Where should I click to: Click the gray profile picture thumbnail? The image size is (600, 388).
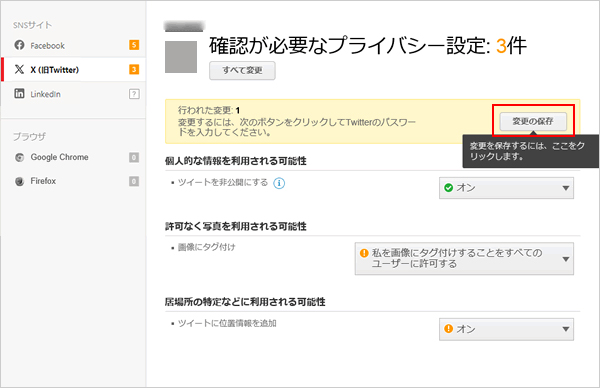[x=181, y=57]
